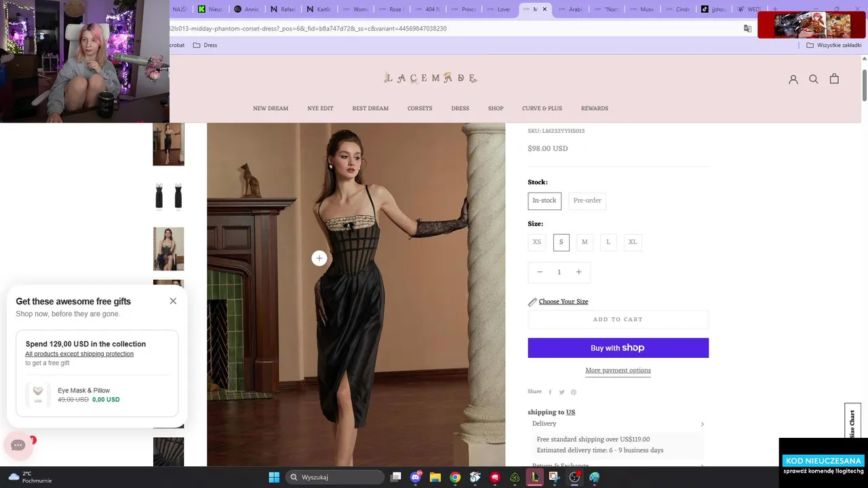
Task: Open Google Chrome from the taskbar
Action: pos(455,477)
